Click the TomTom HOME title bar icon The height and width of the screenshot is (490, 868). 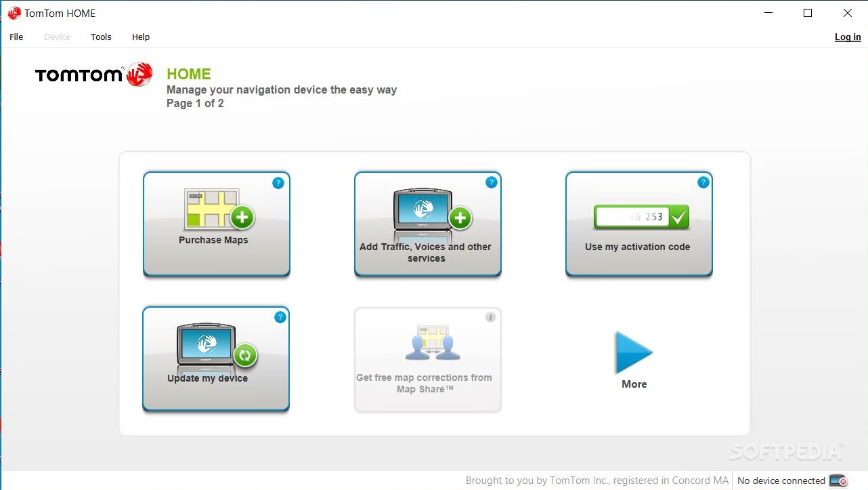pyautogui.click(x=14, y=13)
